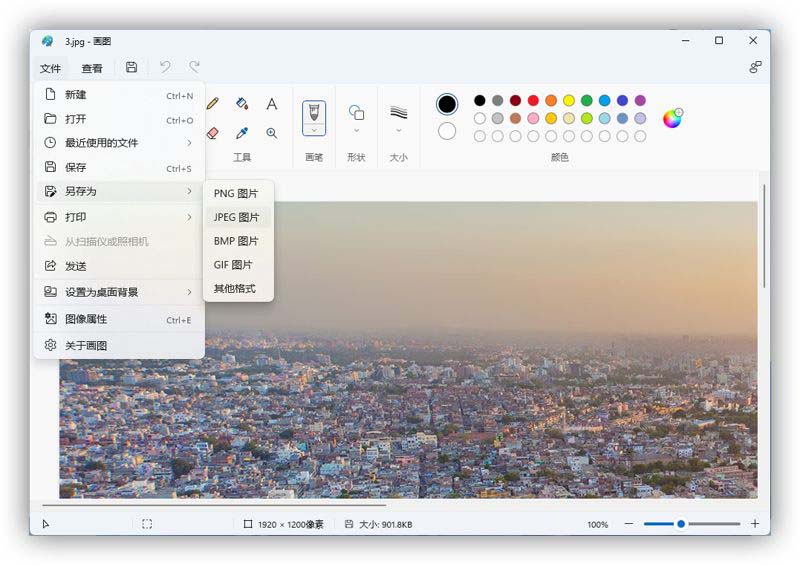The width and height of the screenshot is (800, 565).
Task: Select the white Color 2 circle
Action: tap(447, 131)
